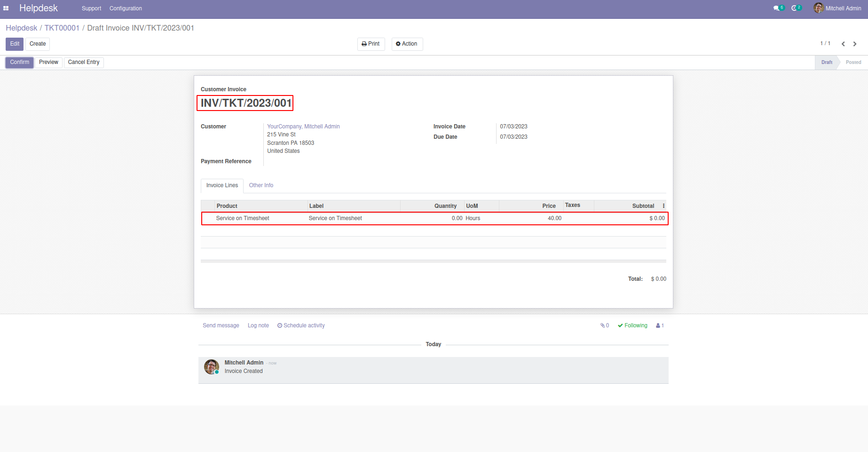
Task: Click the $ 0.00 subtotal cell
Action: (x=630, y=218)
